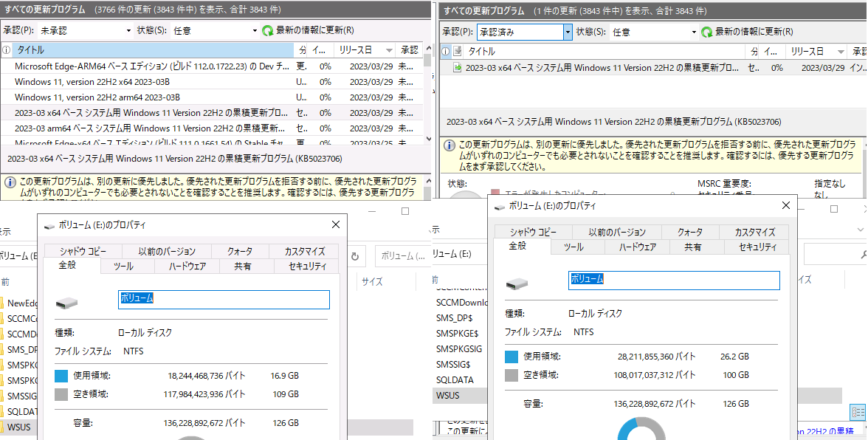Open 以前のバージョン tab in dialog with 26.2 GB used

pyautogui.click(x=617, y=232)
